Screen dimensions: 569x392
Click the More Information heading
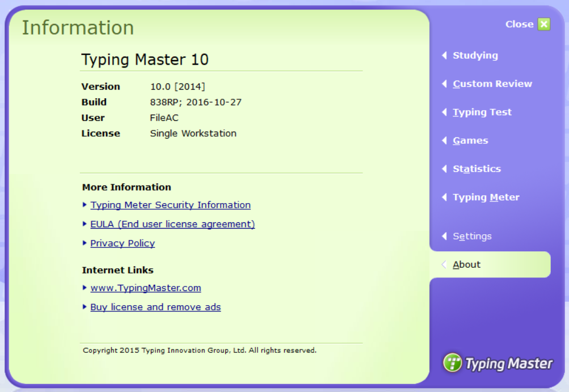127,187
